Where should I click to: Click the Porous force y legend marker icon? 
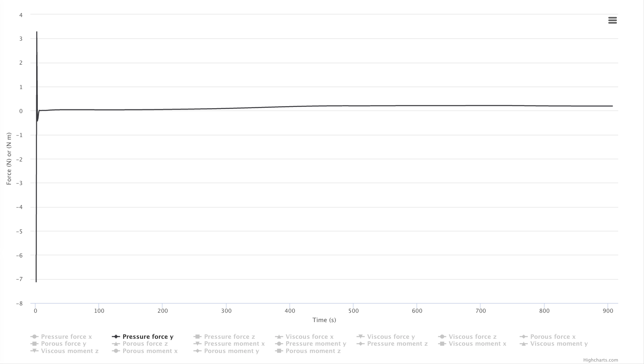[x=35, y=344]
